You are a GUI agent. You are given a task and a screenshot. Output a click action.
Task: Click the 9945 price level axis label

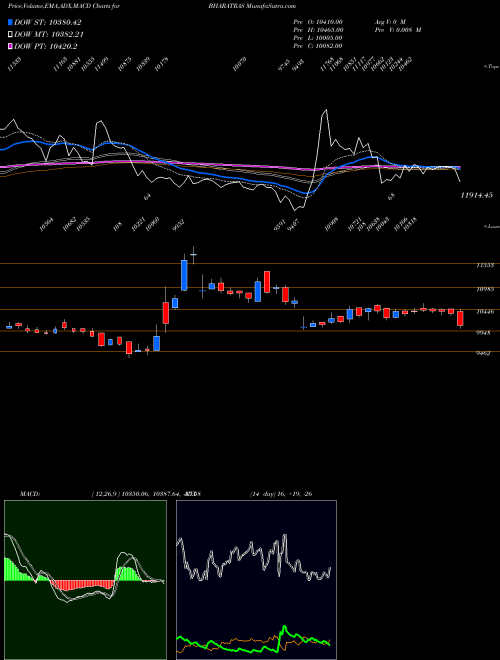click(482, 333)
